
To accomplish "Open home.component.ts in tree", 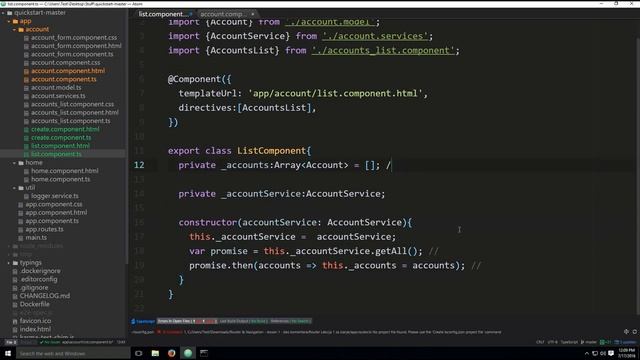I will (61, 180).
